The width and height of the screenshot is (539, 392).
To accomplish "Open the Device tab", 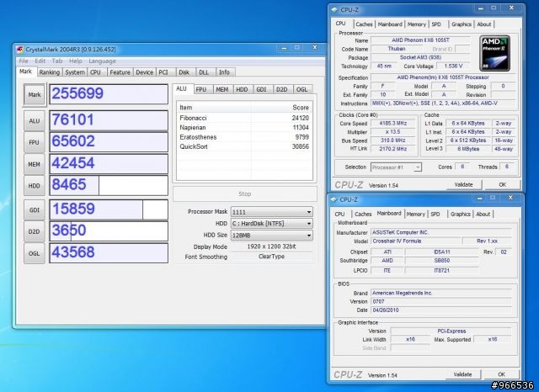I will click(x=144, y=72).
